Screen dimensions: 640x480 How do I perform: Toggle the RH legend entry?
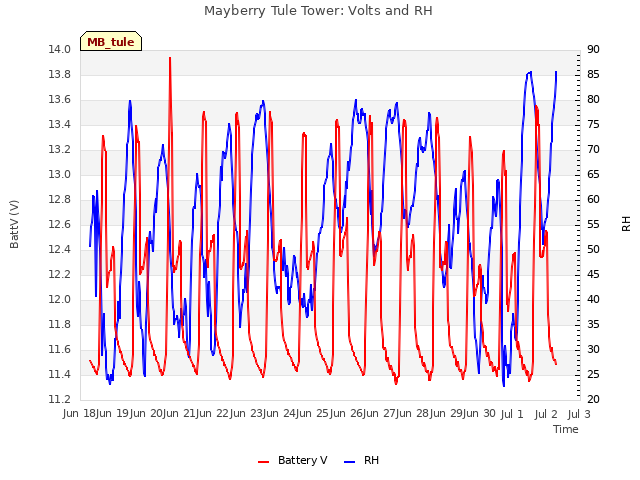point(362,460)
